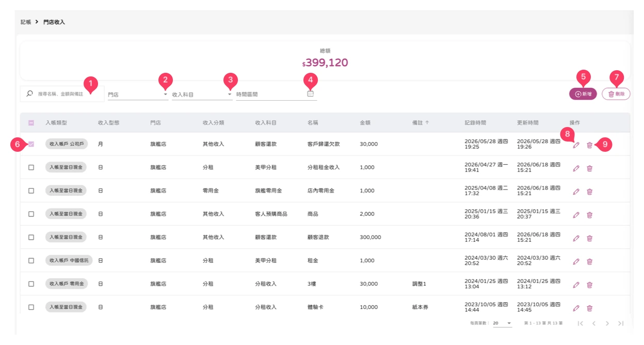Sort by the 金額 column header

click(365, 123)
